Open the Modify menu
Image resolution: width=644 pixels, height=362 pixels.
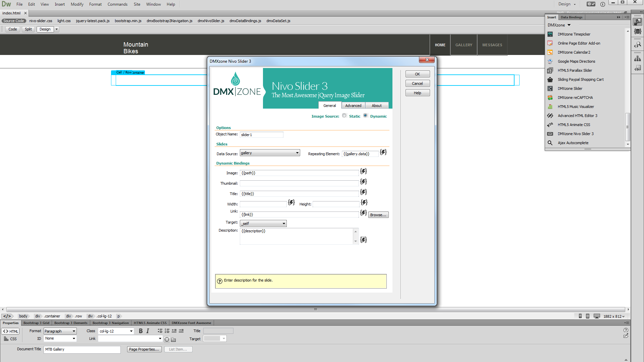[77, 4]
